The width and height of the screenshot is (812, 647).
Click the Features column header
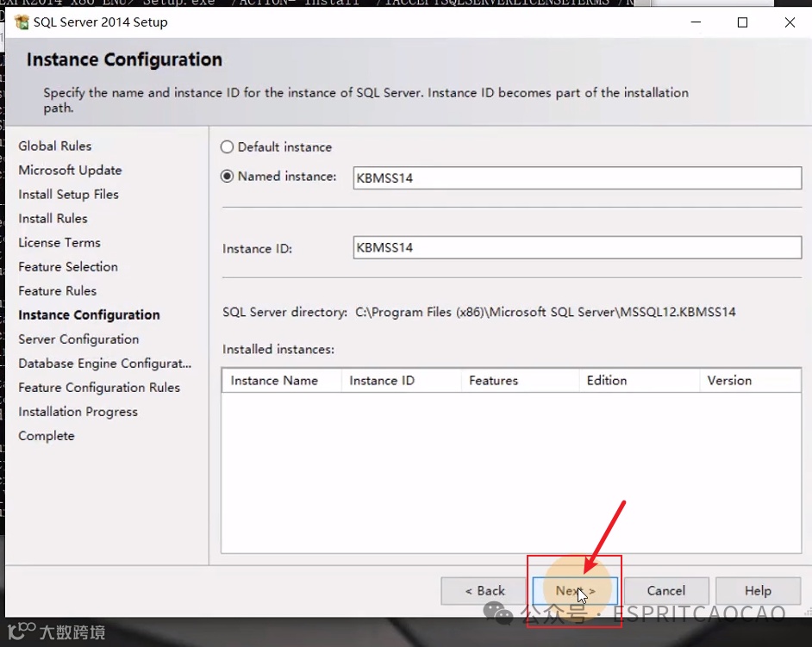click(521, 381)
